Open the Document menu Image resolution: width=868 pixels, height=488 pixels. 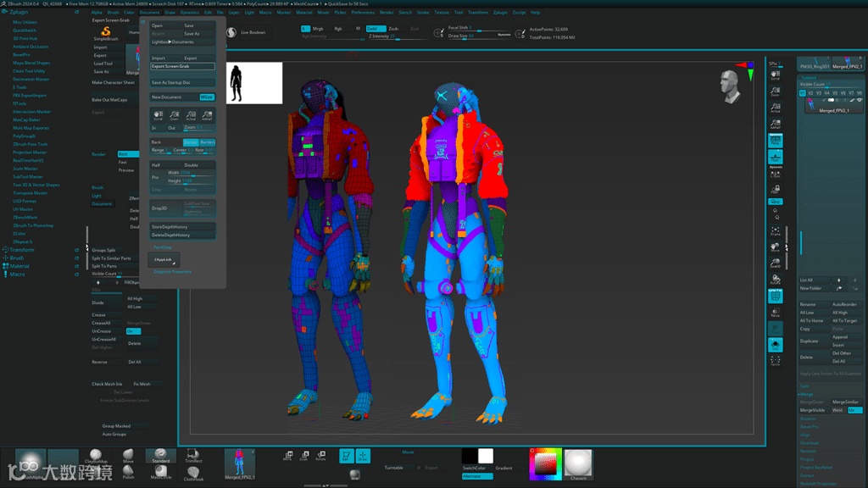(149, 13)
